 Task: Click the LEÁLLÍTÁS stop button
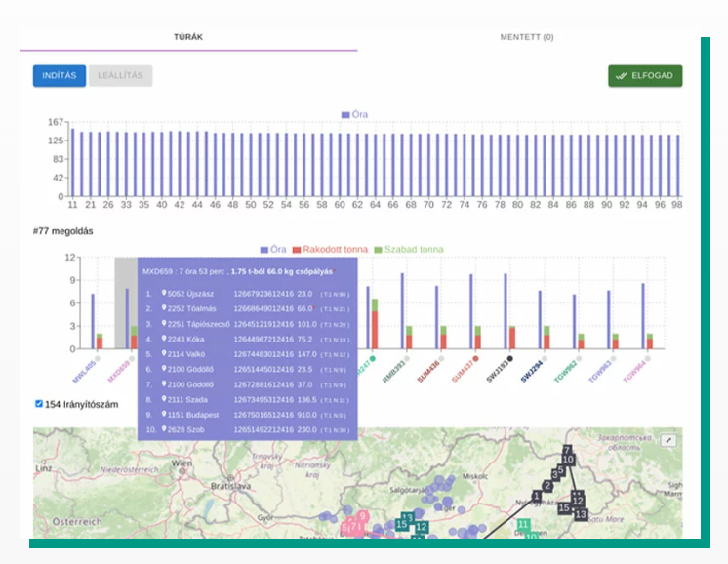[120, 76]
